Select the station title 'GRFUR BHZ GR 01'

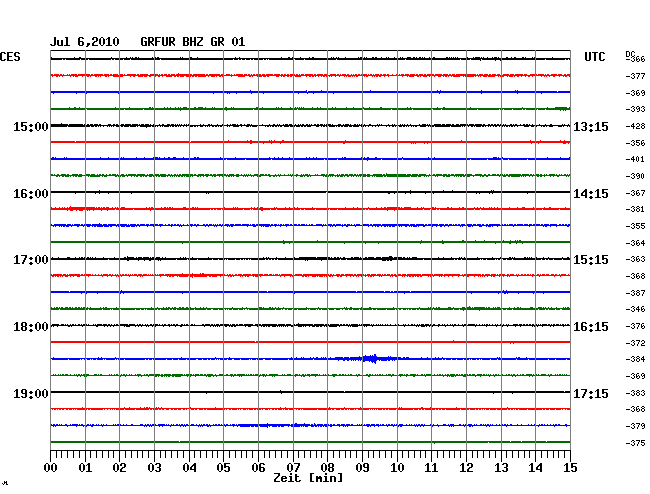pos(193,42)
